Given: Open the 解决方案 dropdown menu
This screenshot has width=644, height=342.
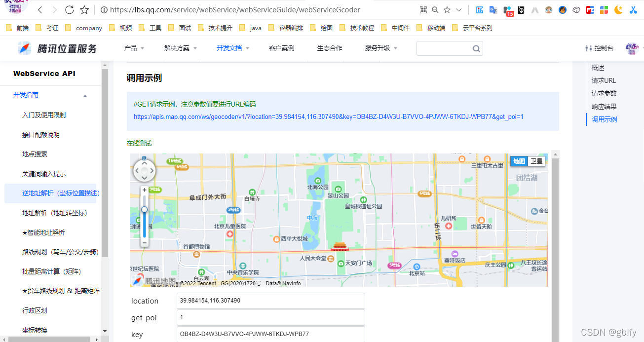Looking at the screenshot, I should click(181, 48).
